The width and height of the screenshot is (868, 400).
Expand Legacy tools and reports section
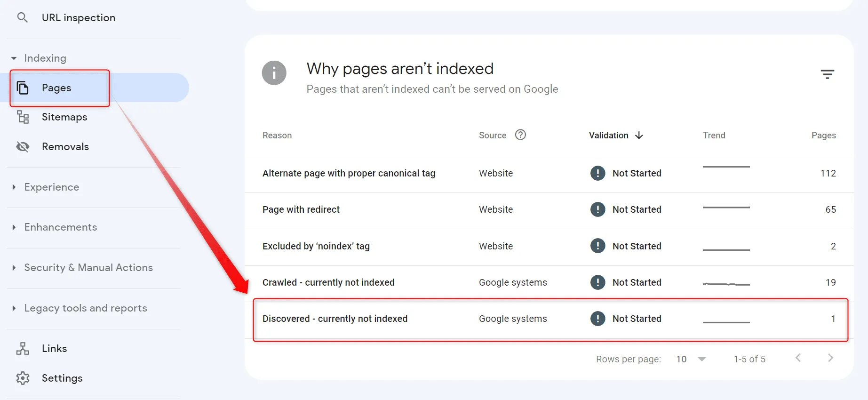coord(14,308)
